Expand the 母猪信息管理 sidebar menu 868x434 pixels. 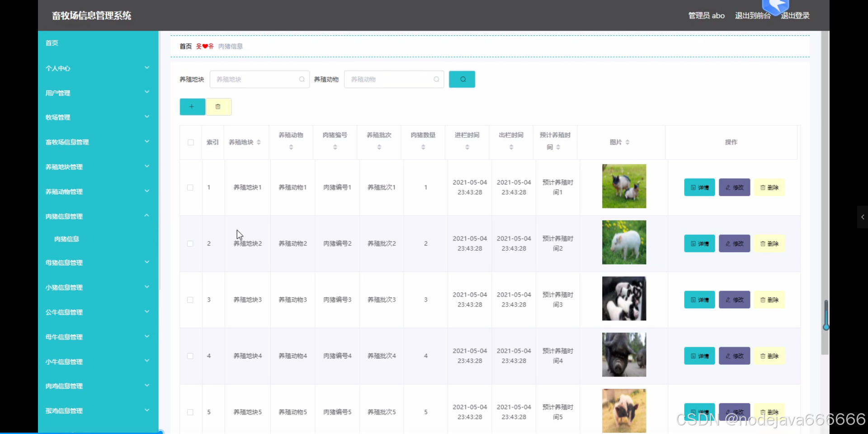pos(98,262)
